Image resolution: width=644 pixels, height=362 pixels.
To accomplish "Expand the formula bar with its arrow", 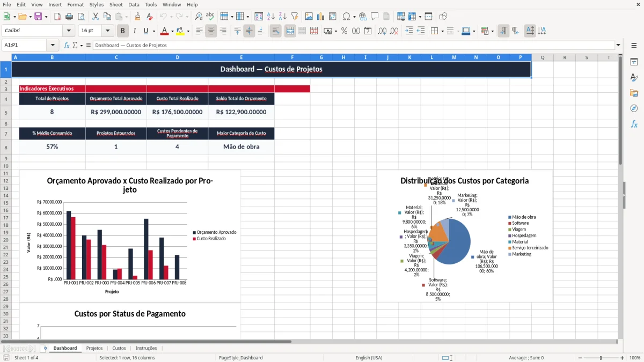I will coord(618,45).
